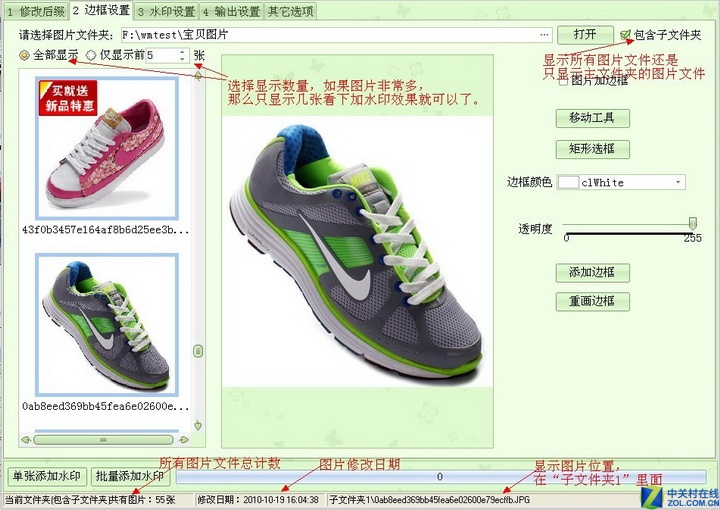Image resolution: width=720 pixels, height=510 pixels.
Task: Select the pink shoe thumbnail
Action: click(107, 148)
